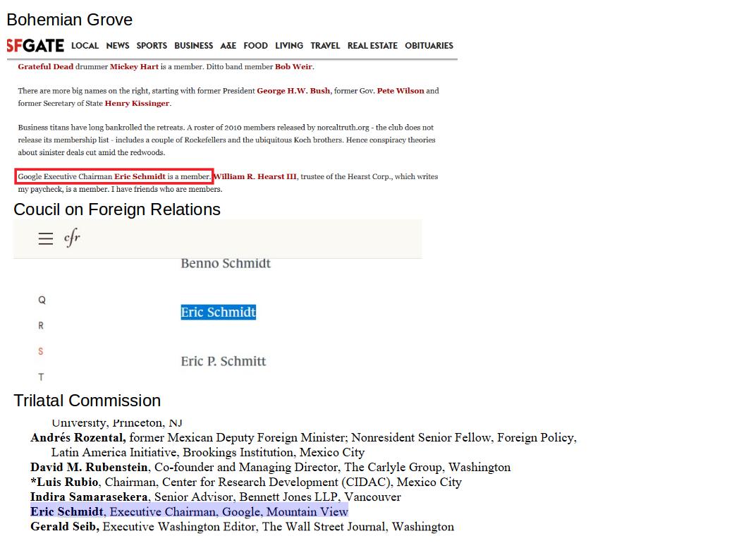Open Eric P. Schmitt member entry
746x560 pixels.
pos(223,361)
